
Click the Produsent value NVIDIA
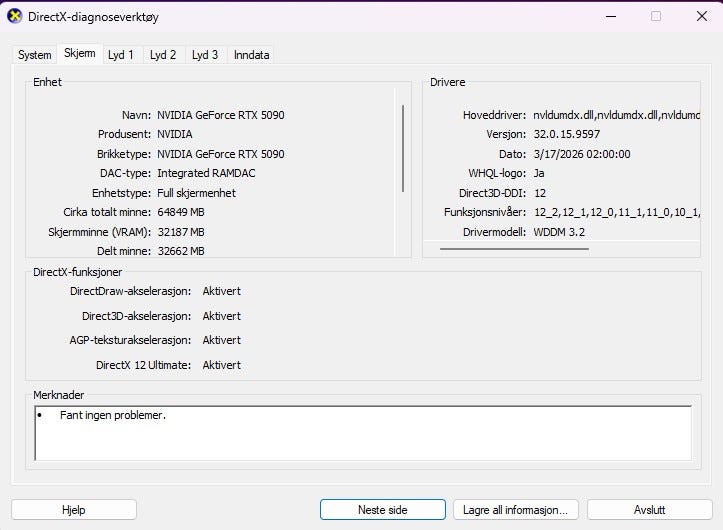(x=175, y=135)
